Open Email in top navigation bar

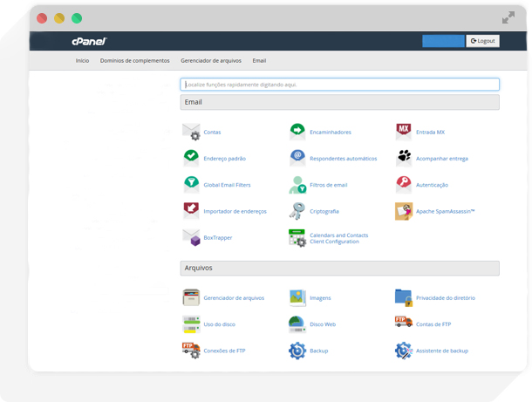259,61
